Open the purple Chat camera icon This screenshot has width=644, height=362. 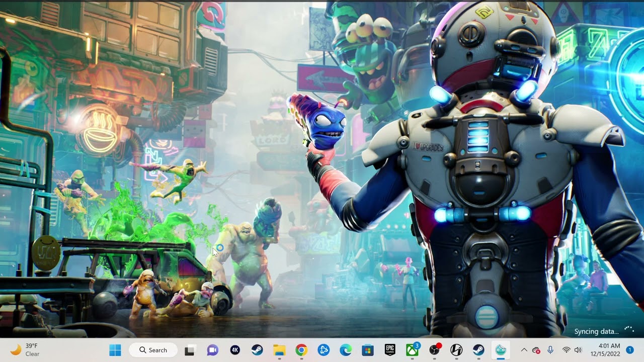click(212, 350)
